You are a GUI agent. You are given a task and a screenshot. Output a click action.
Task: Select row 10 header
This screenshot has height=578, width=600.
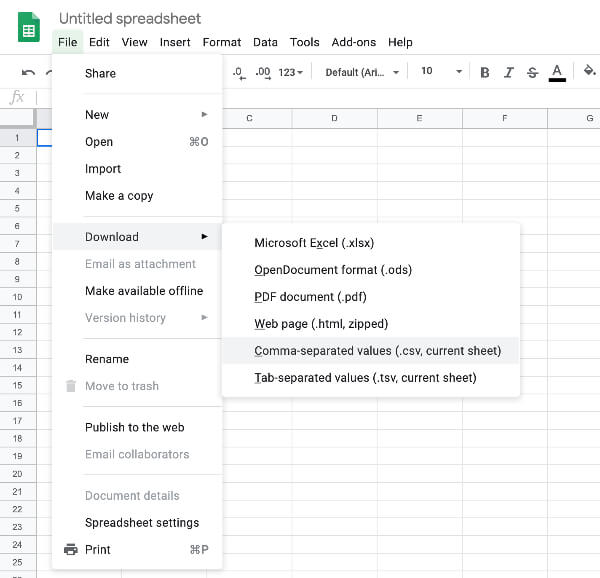(18, 297)
